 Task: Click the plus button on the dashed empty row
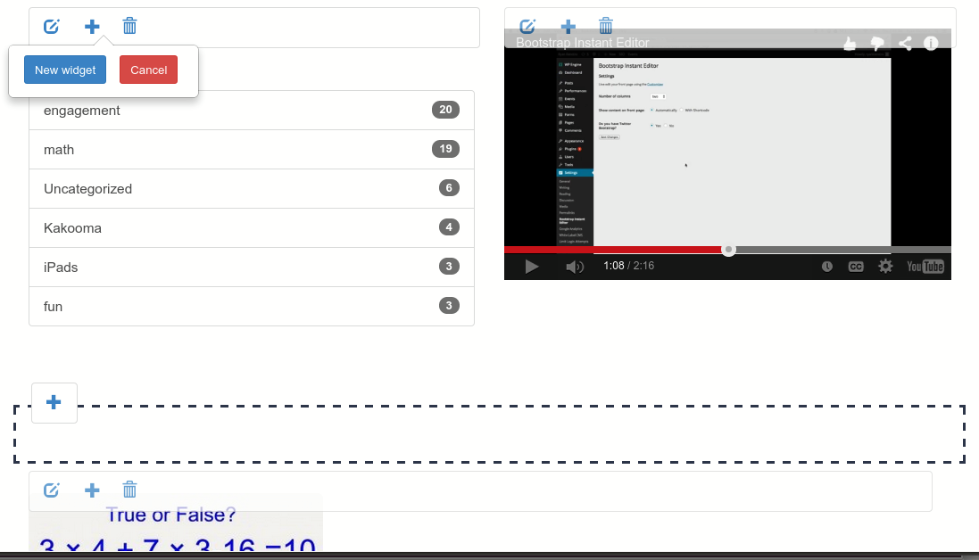point(54,403)
